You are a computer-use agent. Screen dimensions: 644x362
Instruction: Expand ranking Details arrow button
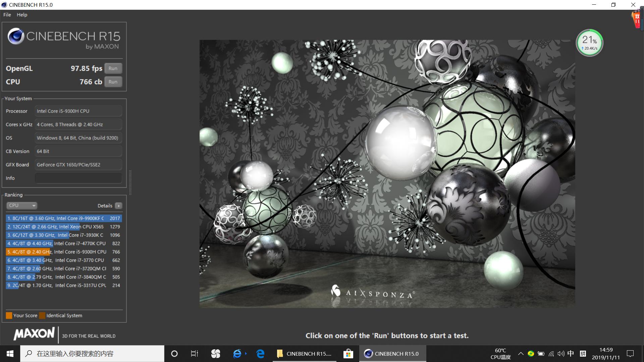(118, 206)
